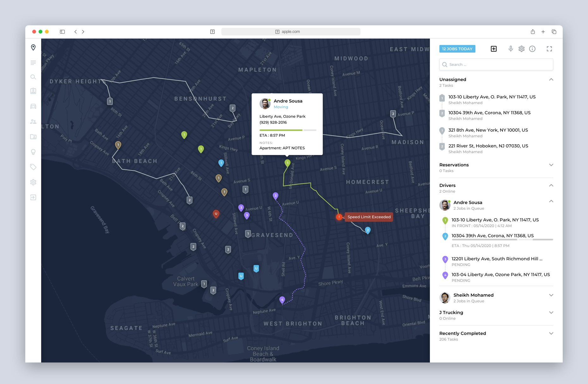Click the map pin icon in left sidebar
This screenshot has height=384, width=588.
pyautogui.click(x=33, y=47)
